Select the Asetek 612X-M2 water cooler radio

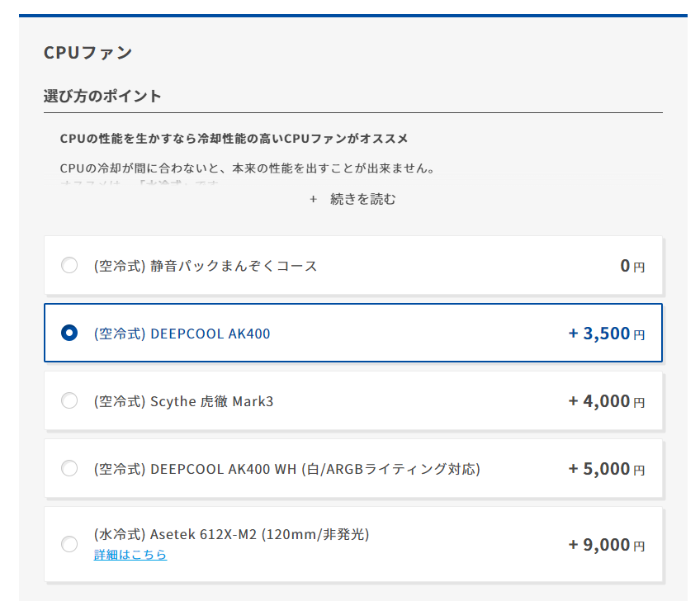[x=69, y=544]
